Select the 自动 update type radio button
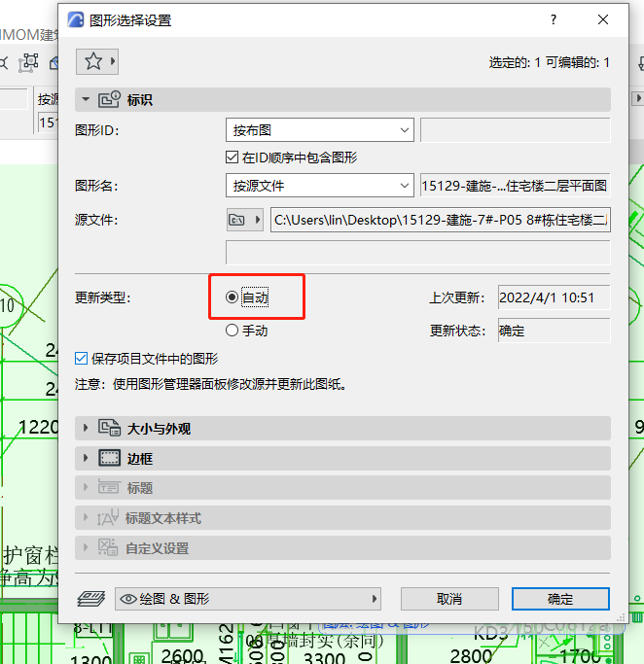Image resolution: width=644 pixels, height=664 pixels. click(x=232, y=298)
